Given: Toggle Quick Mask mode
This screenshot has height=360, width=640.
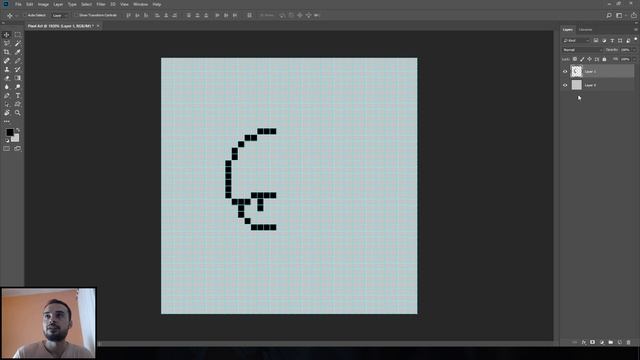Looking at the screenshot, I should click(x=7, y=149).
